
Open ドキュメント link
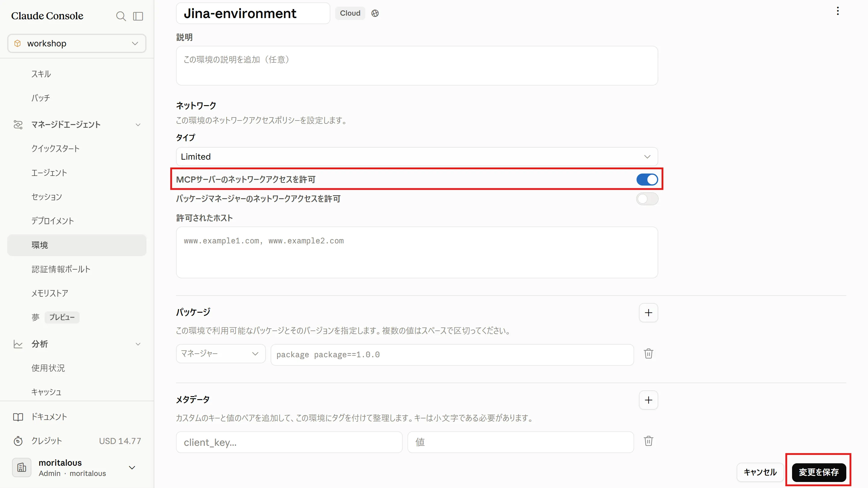pos(49,417)
